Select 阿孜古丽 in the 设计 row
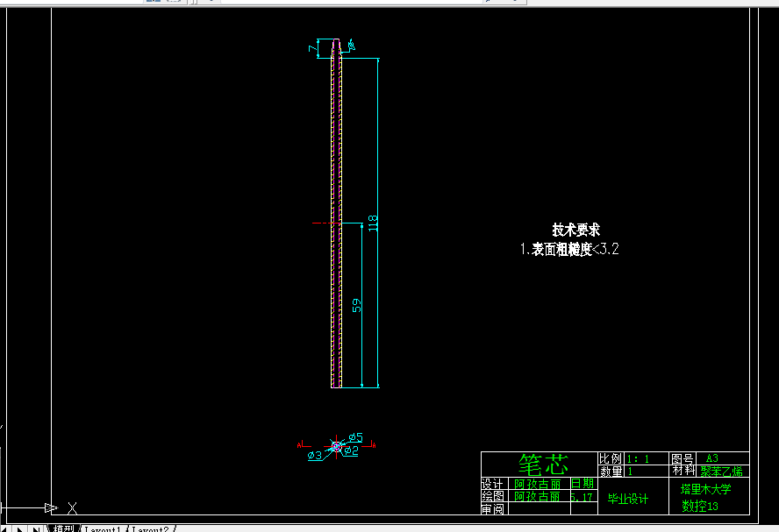This screenshot has width=779, height=532. (x=538, y=484)
